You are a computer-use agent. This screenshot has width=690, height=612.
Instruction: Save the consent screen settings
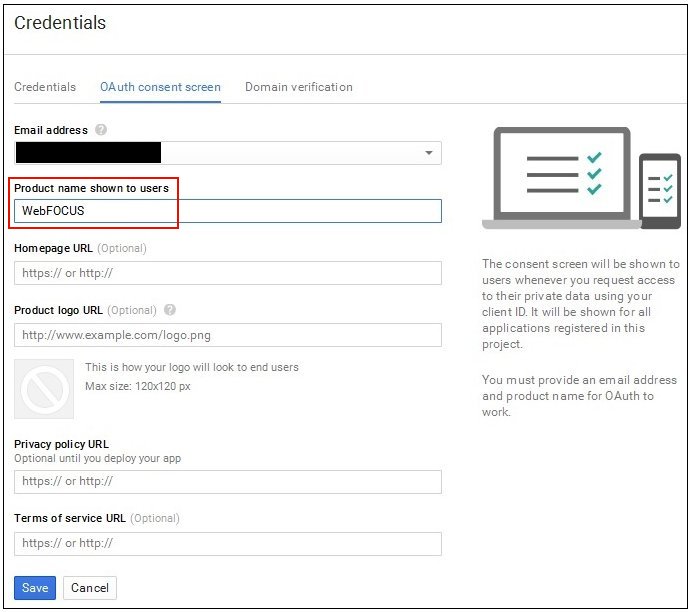pyautogui.click(x=35, y=588)
